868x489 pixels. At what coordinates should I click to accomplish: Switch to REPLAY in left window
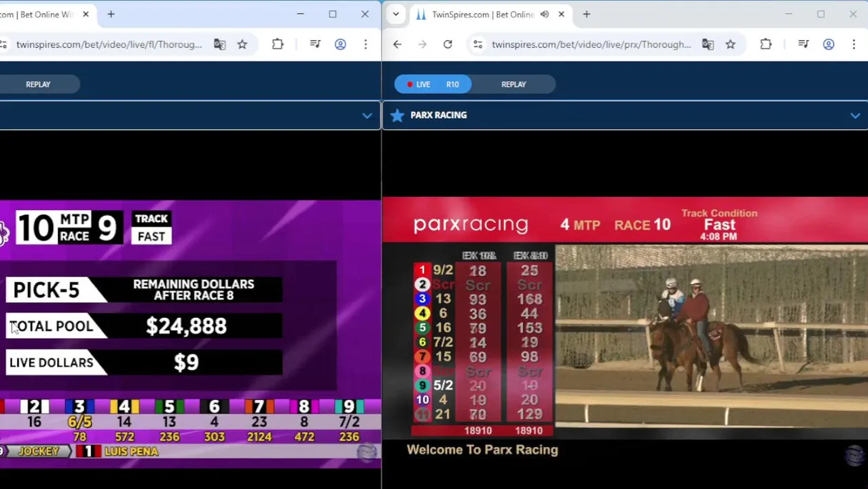point(38,84)
